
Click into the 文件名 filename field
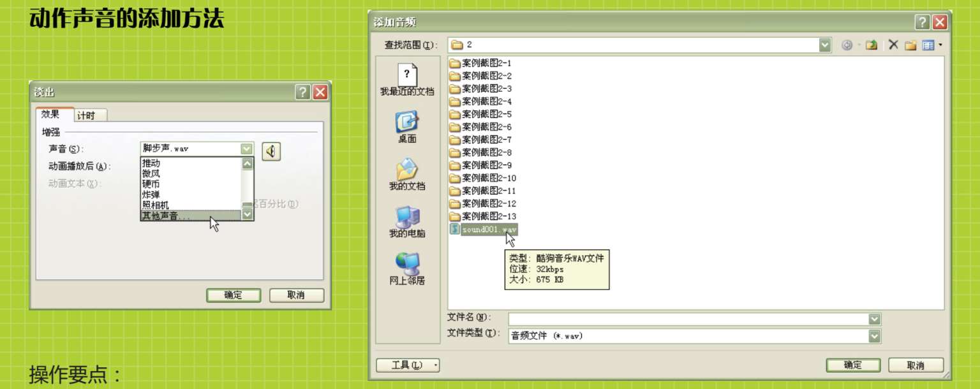[688, 319]
